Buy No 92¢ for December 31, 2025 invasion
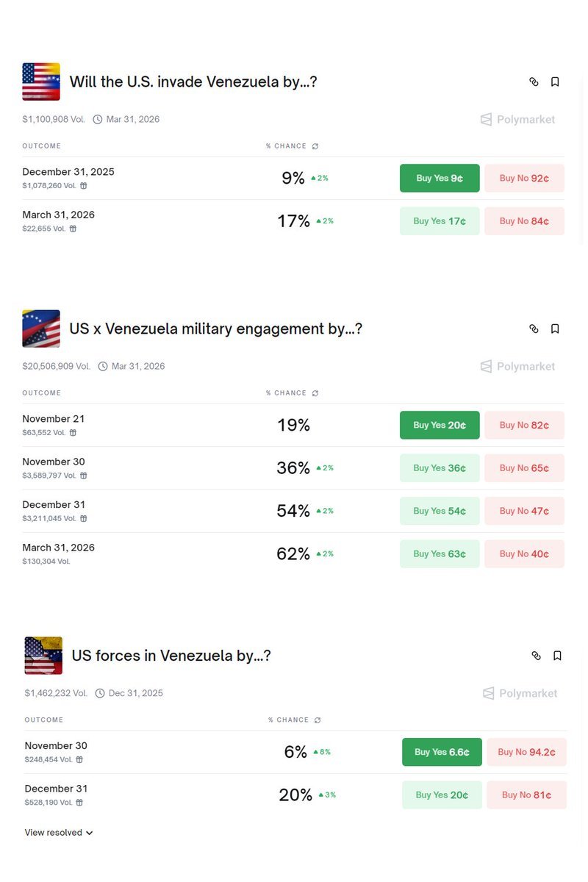The height and width of the screenshot is (882, 588). [524, 178]
